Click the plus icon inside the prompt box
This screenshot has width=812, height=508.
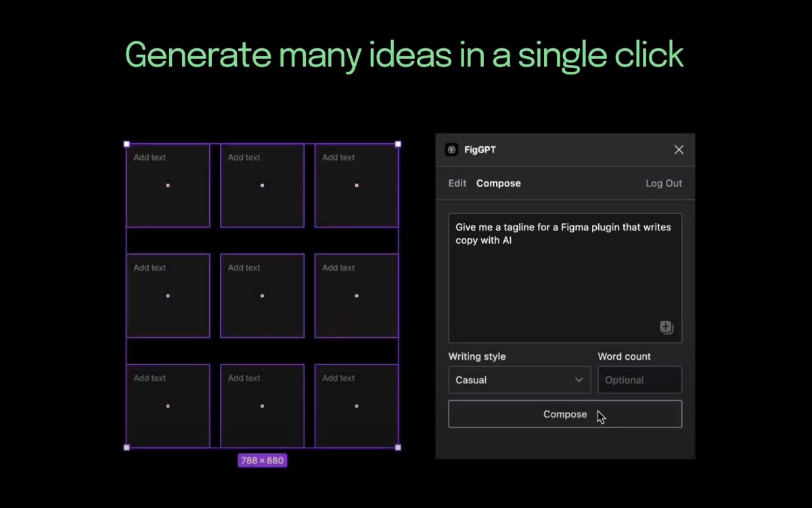click(x=666, y=326)
